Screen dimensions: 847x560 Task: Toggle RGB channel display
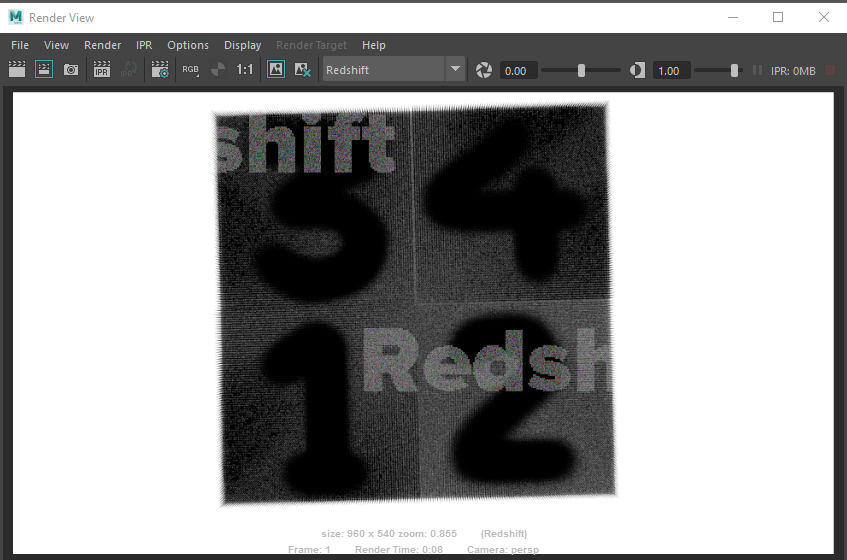pos(190,70)
